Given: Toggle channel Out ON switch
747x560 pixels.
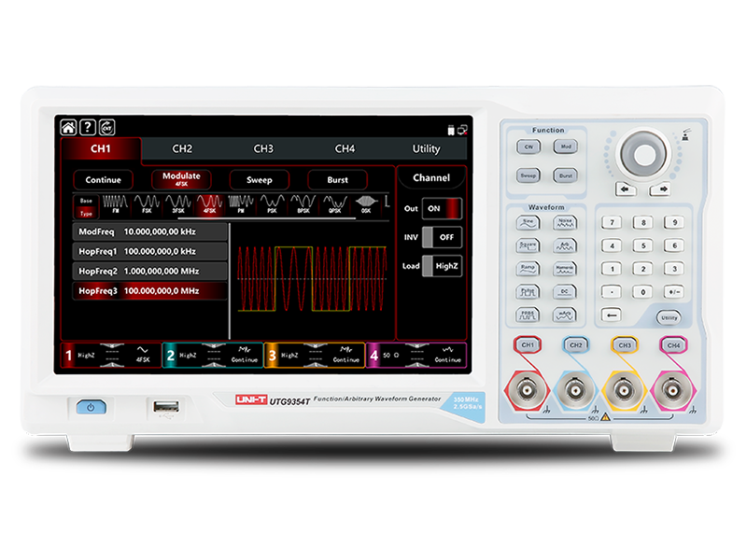Looking at the screenshot, I should [x=442, y=209].
